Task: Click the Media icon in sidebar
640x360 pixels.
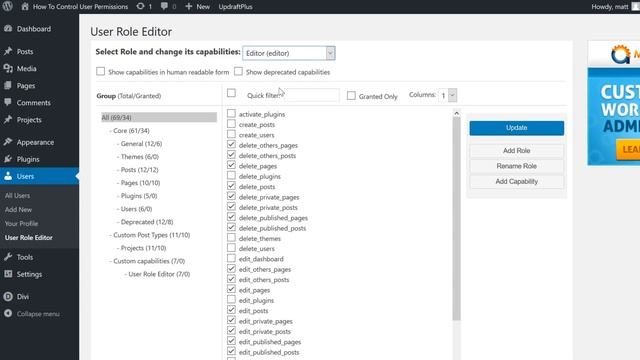Action: click(8, 69)
